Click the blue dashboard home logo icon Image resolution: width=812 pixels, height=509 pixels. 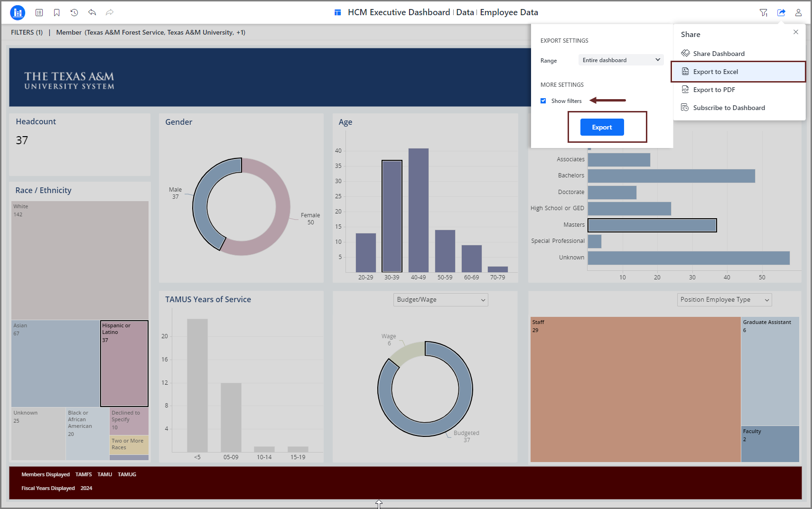click(18, 13)
